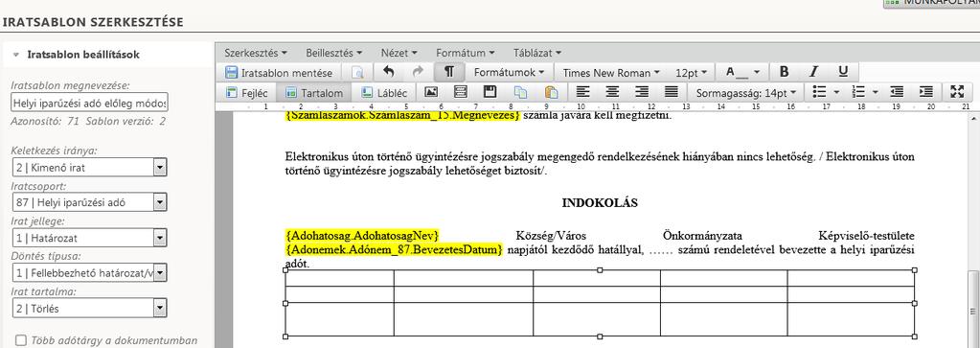Click the numbered list icon
Viewport: 980px width, 348px height.
(x=858, y=92)
